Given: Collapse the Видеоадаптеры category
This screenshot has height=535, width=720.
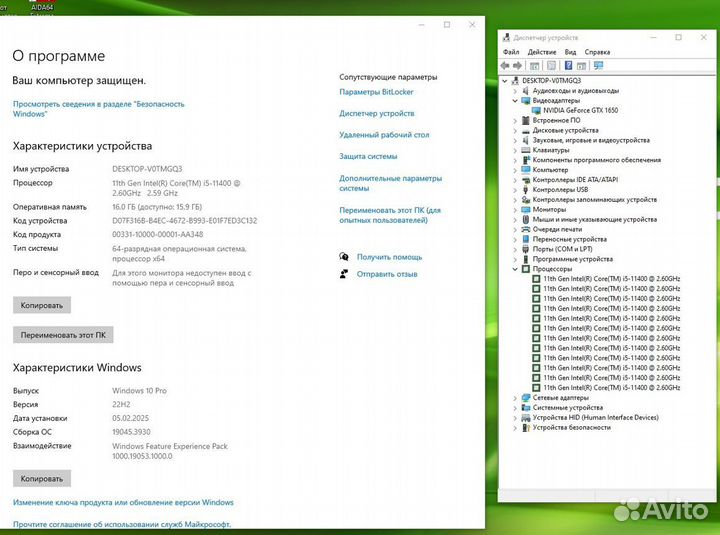Looking at the screenshot, I should tap(515, 101).
